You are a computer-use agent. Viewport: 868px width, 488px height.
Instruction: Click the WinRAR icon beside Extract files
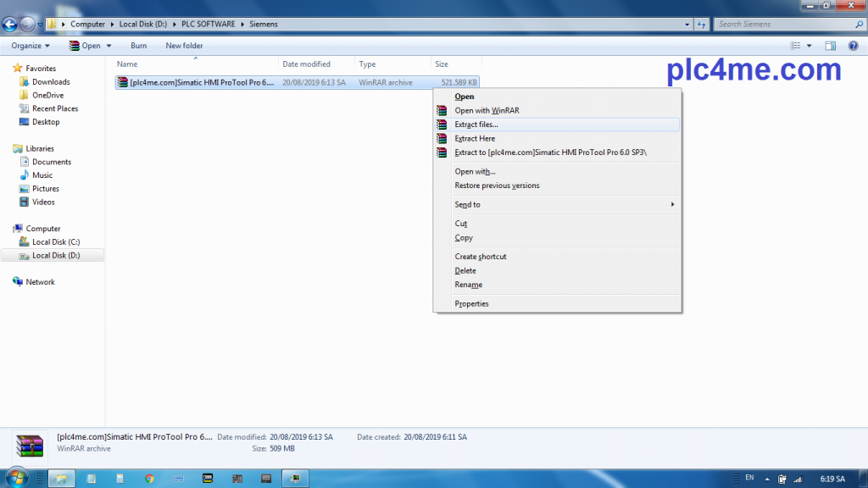(x=441, y=125)
